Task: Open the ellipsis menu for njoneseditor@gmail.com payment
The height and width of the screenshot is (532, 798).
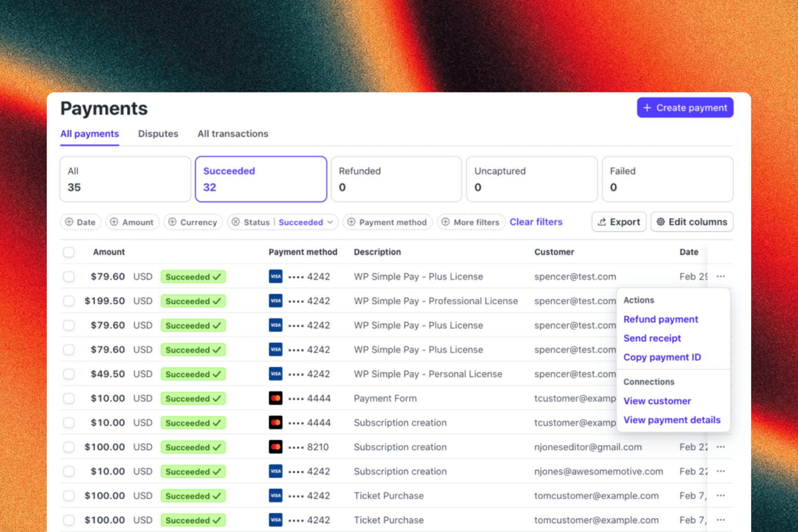Action: 721,447
